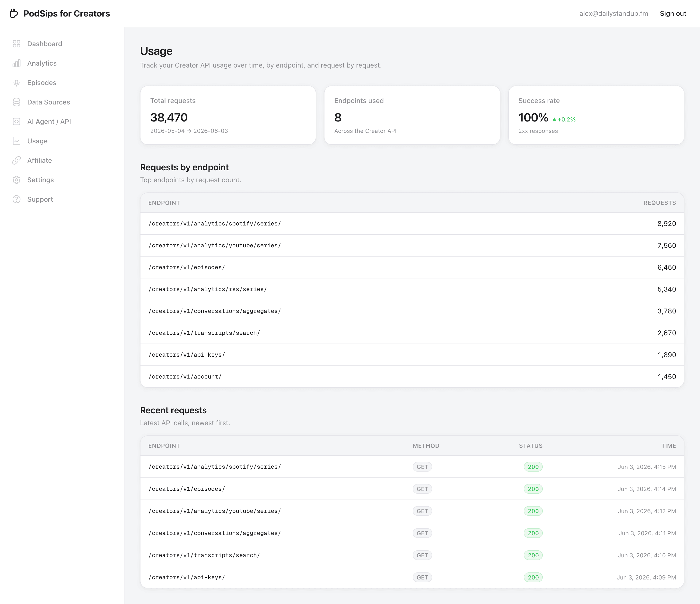
Task: Click the Endpoints used card
Action: (x=412, y=115)
